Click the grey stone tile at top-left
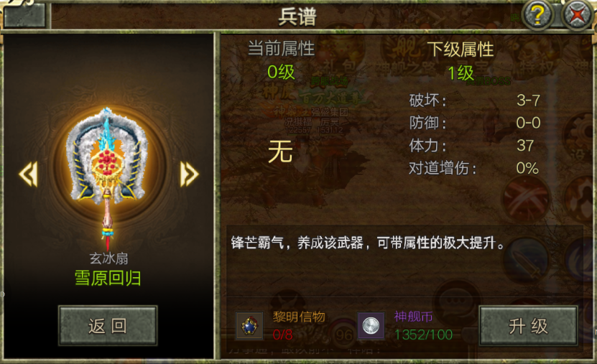597x364 pixels. point(25,15)
